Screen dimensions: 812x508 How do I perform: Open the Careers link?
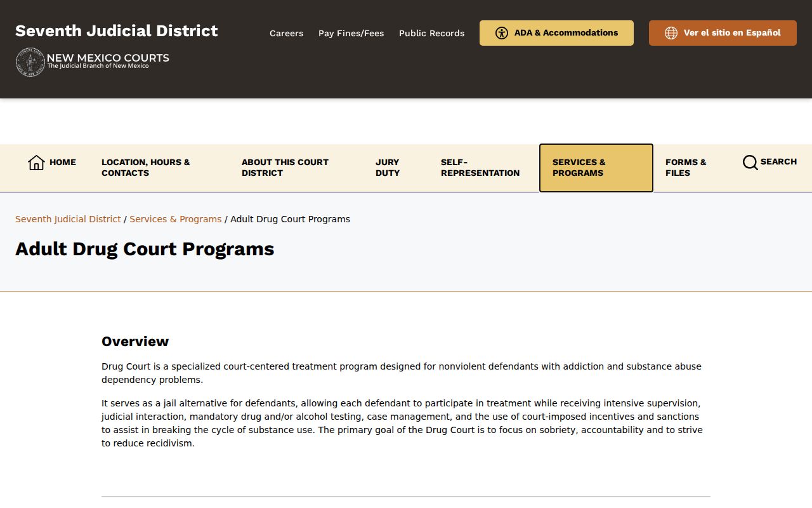(x=286, y=33)
